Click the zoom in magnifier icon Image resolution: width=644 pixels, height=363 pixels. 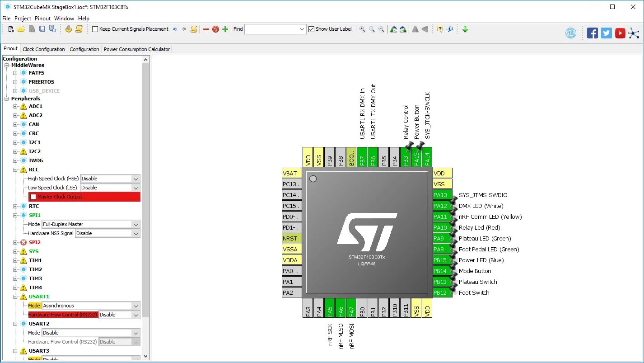point(362,29)
